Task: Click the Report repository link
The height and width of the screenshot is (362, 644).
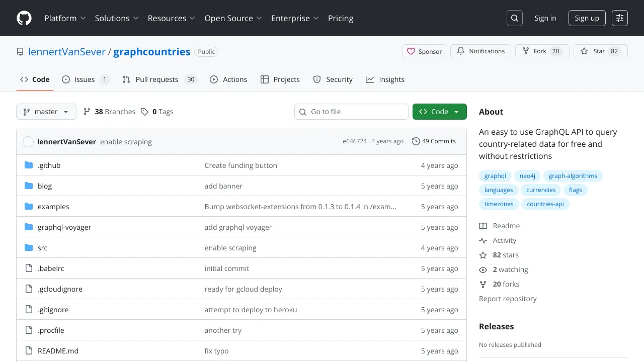Action: (508, 299)
